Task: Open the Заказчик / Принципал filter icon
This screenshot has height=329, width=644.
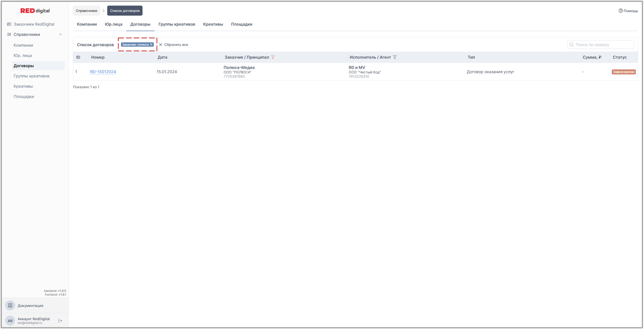Action: click(273, 57)
